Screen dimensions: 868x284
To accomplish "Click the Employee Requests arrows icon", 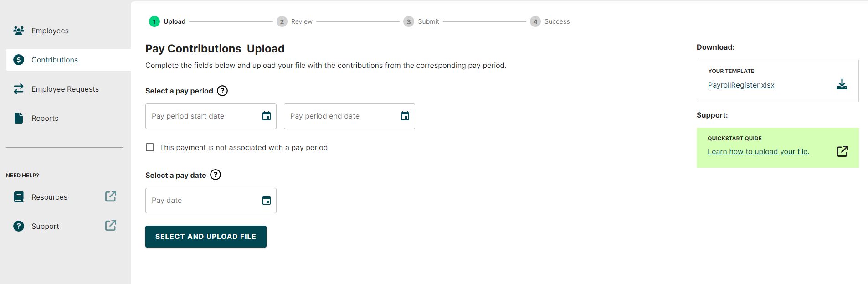I will click(19, 89).
